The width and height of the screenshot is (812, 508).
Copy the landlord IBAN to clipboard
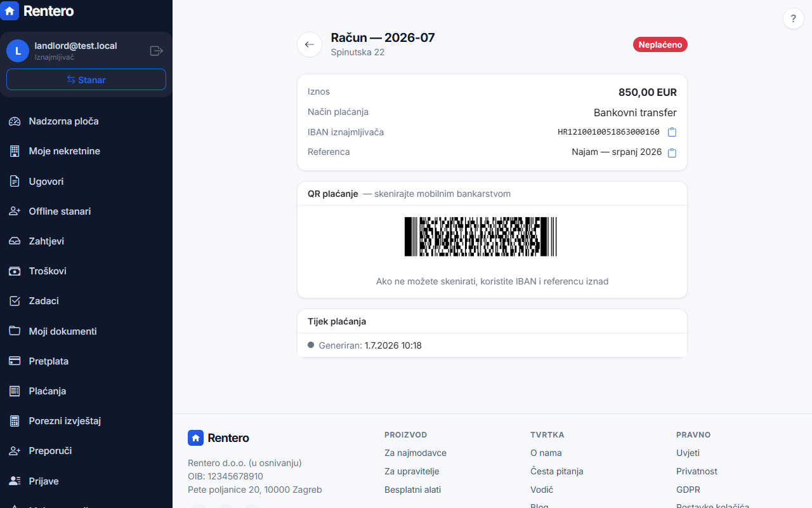point(672,132)
